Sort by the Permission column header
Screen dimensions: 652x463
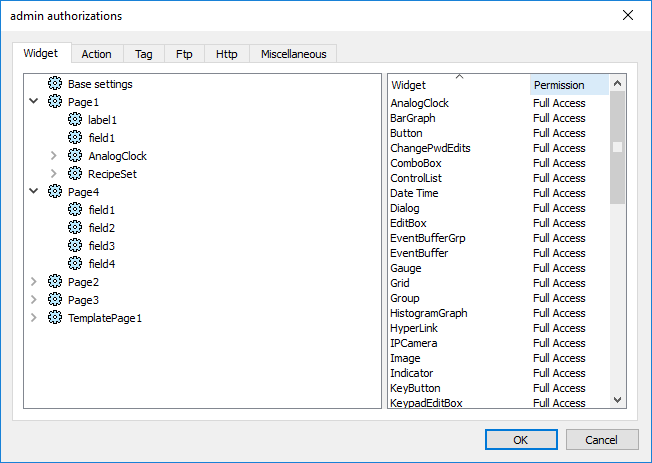point(568,85)
